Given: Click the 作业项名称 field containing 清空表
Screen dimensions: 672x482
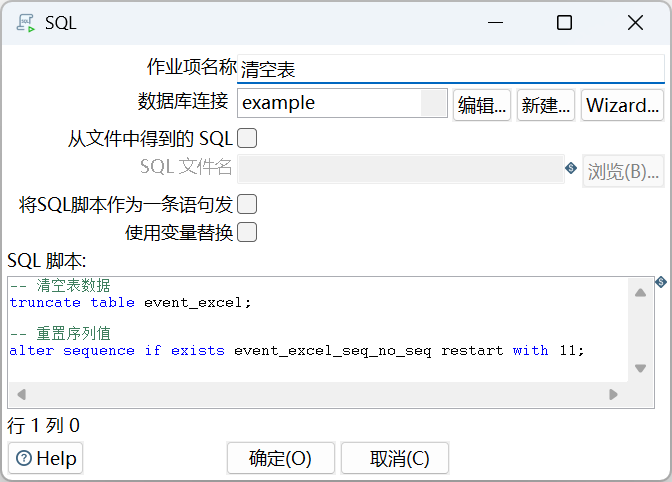Looking at the screenshot, I should click(x=451, y=69).
